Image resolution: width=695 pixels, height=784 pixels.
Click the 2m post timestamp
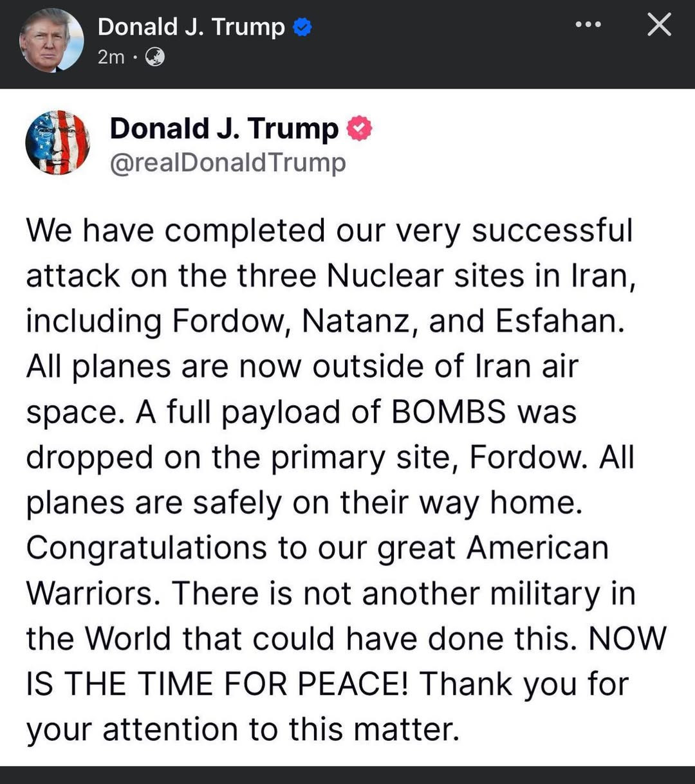[111, 57]
